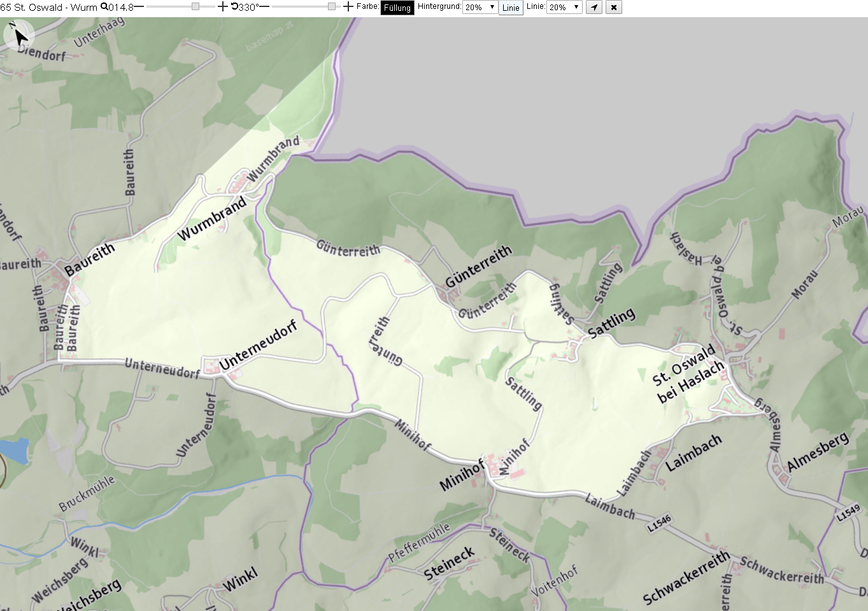868x611 pixels.
Task: Close the toolbar with the X button
Action: tap(614, 8)
